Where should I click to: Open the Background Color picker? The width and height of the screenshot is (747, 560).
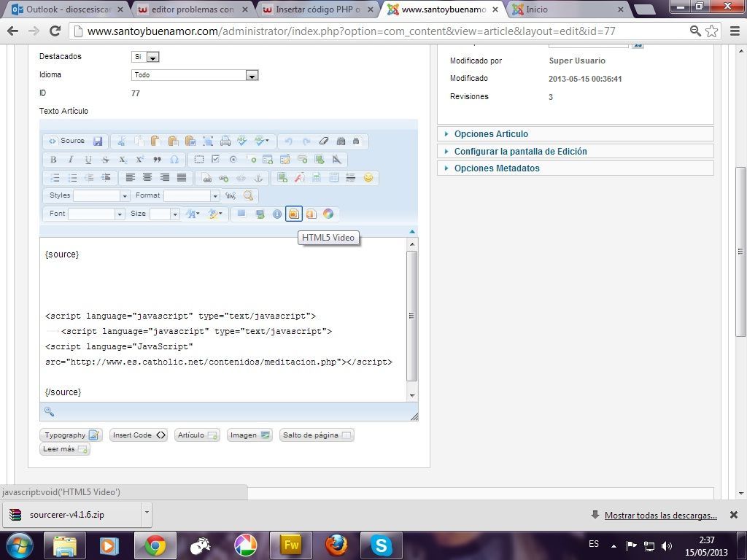pyautogui.click(x=215, y=214)
